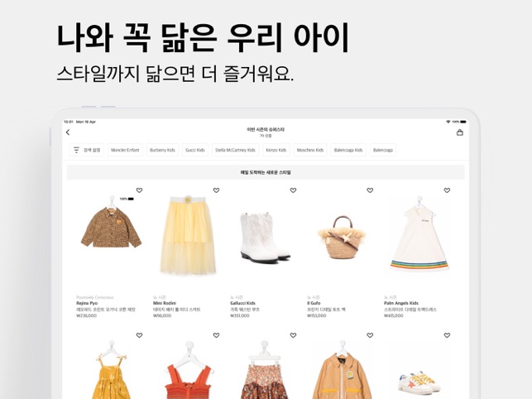Filter by Gucci Kids
This screenshot has height=399, width=532.
click(x=195, y=150)
